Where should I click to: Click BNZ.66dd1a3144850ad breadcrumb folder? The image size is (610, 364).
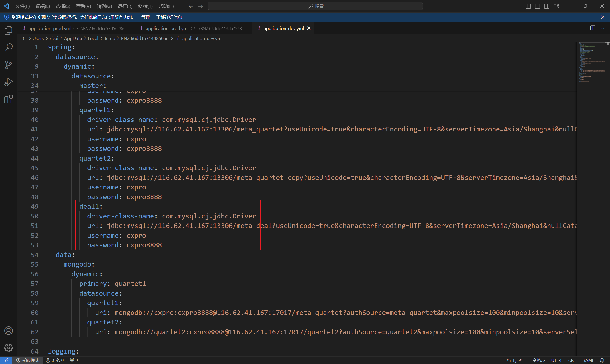click(x=145, y=38)
